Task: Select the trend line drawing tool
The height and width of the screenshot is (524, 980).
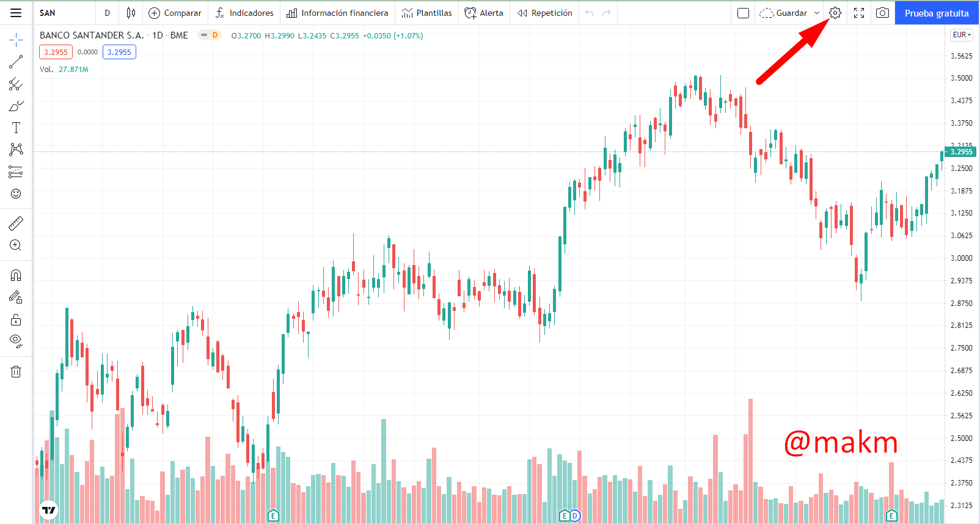Action: pyautogui.click(x=16, y=62)
